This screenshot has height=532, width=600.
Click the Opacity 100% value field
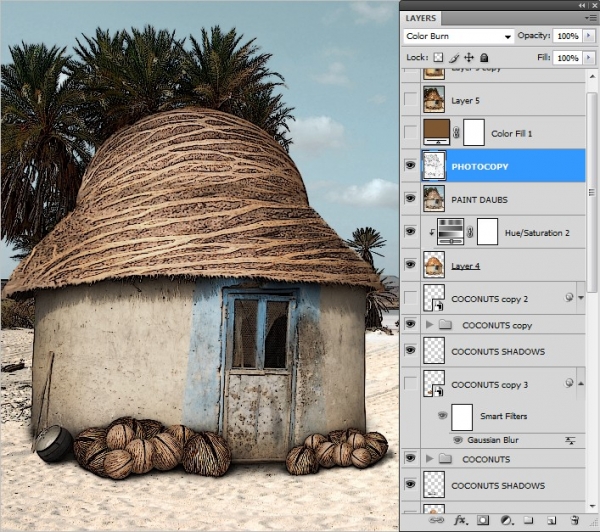click(567, 36)
